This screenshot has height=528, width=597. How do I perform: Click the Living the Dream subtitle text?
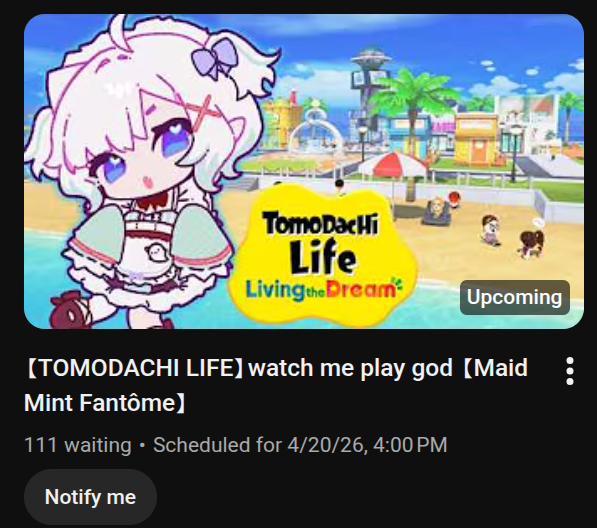(x=323, y=290)
